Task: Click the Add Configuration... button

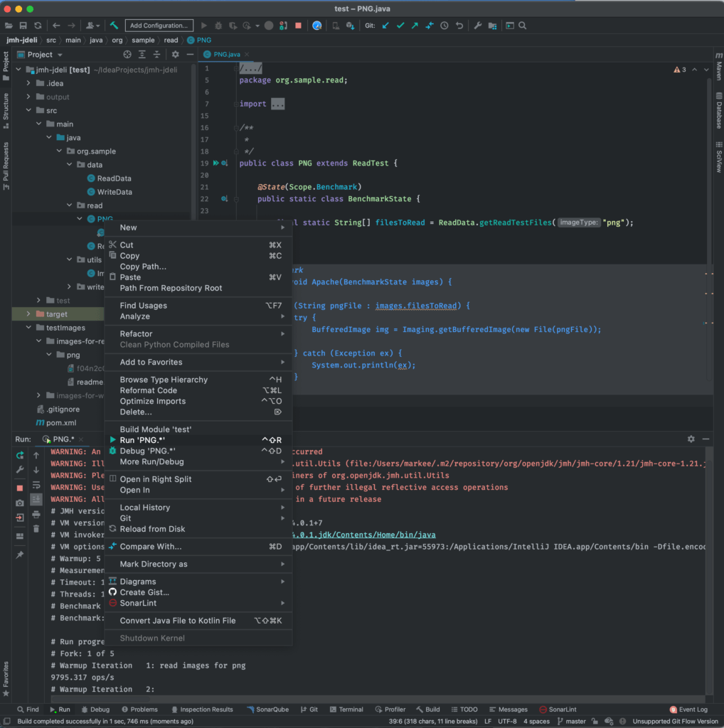Action: (159, 26)
